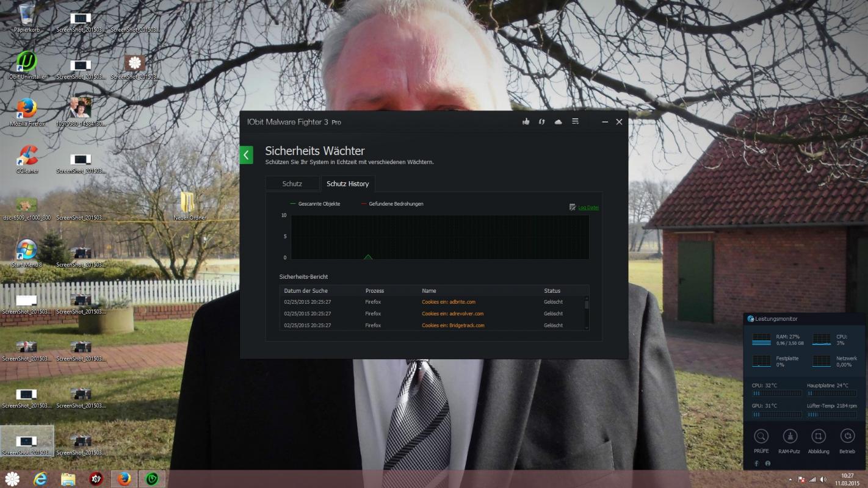Click Firefox process in the adrevolver.com row
This screenshot has width=868, height=488.
click(x=374, y=314)
